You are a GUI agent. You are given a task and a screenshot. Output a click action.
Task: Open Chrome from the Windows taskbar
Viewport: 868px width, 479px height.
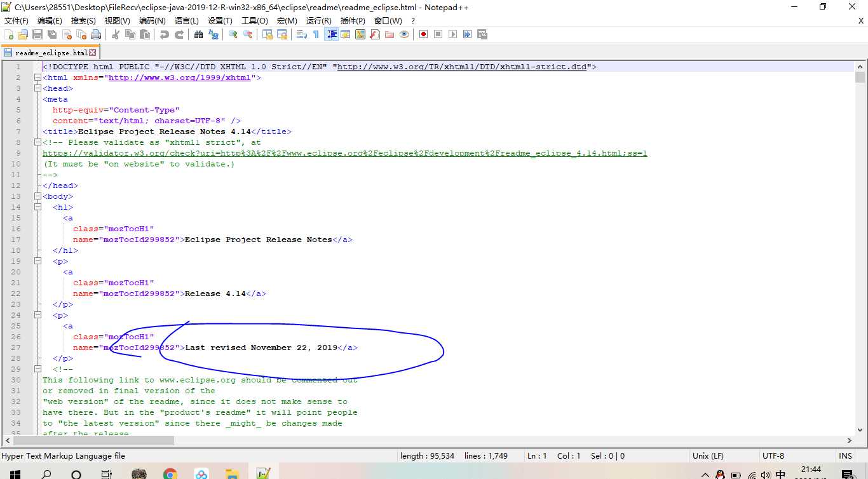[x=170, y=474]
